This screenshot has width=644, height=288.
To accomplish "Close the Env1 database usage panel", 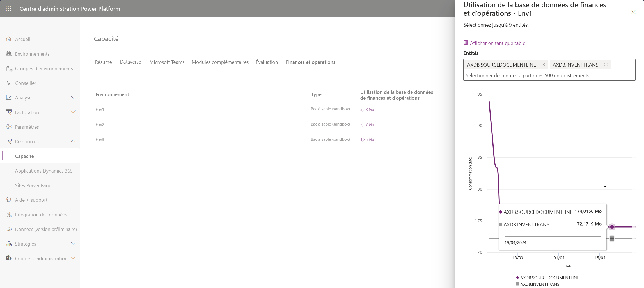I will click(x=633, y=12).
